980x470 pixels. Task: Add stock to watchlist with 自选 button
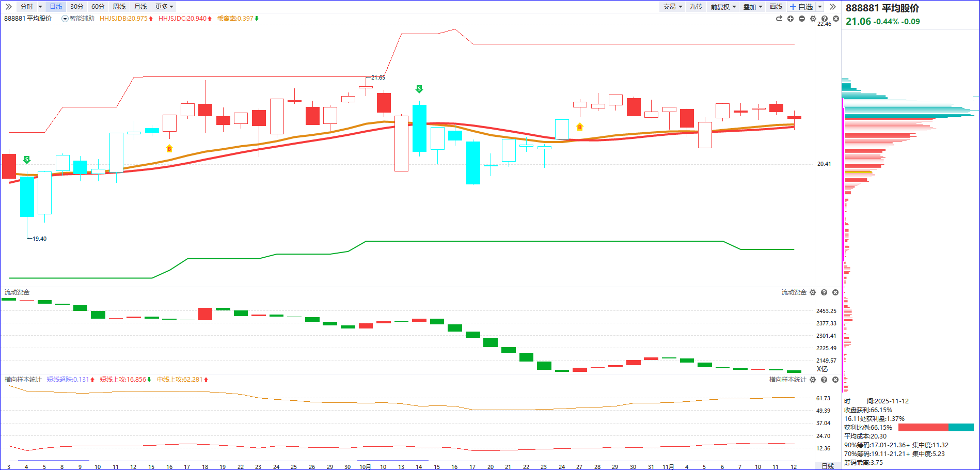[801, 7]
